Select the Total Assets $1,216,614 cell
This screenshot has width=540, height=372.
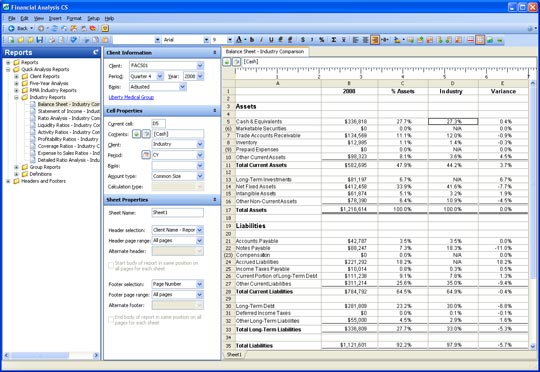[349, 209]
